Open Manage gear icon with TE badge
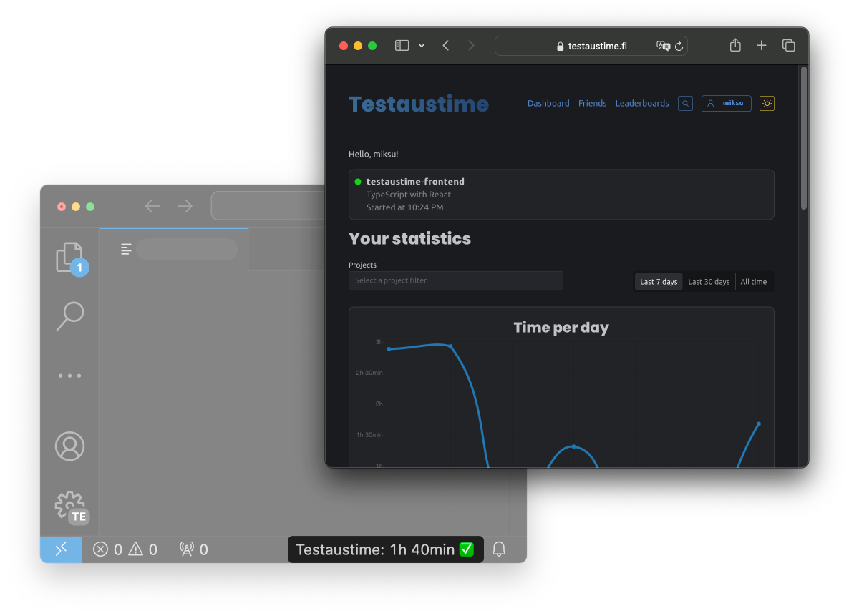Viewport: 849px width, 616px height. click(x=72, y=508)
